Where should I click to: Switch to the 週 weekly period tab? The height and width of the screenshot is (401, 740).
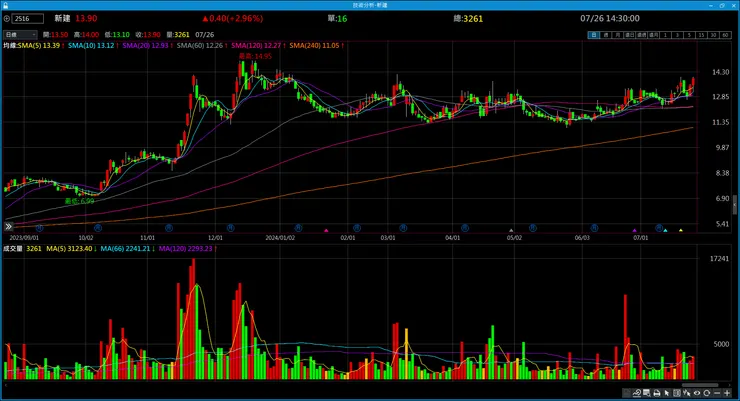click(x=605, y=35)
